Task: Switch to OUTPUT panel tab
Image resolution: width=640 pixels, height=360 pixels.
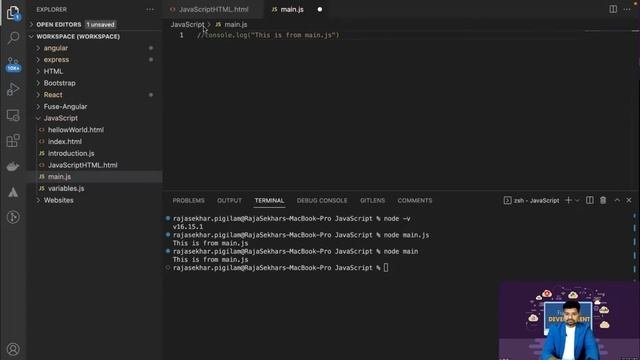Action: coord(229,200)
